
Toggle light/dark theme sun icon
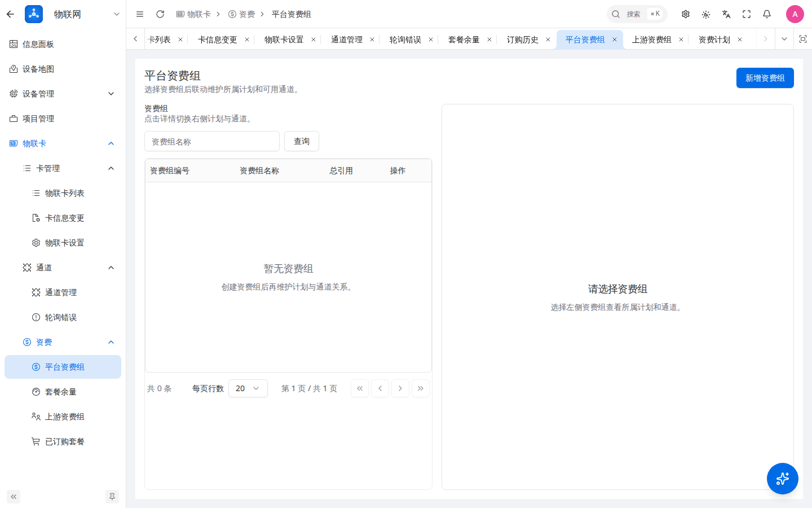click(706, 14)
